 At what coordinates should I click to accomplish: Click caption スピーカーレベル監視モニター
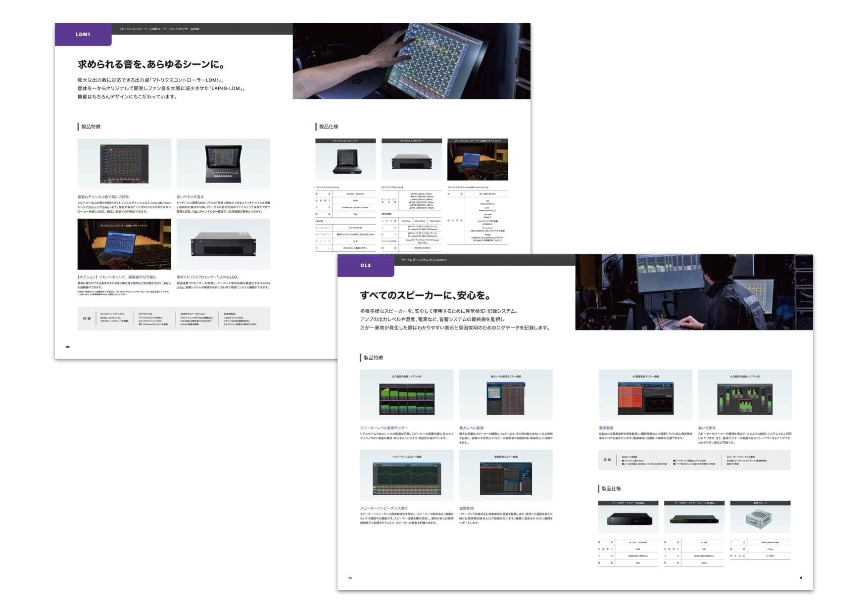384,428
